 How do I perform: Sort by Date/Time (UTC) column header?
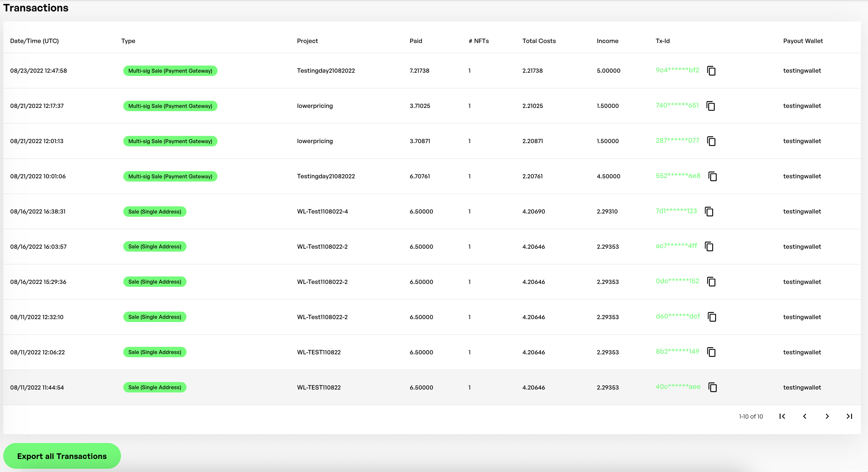pyautogui.click(x=34, y=41)
